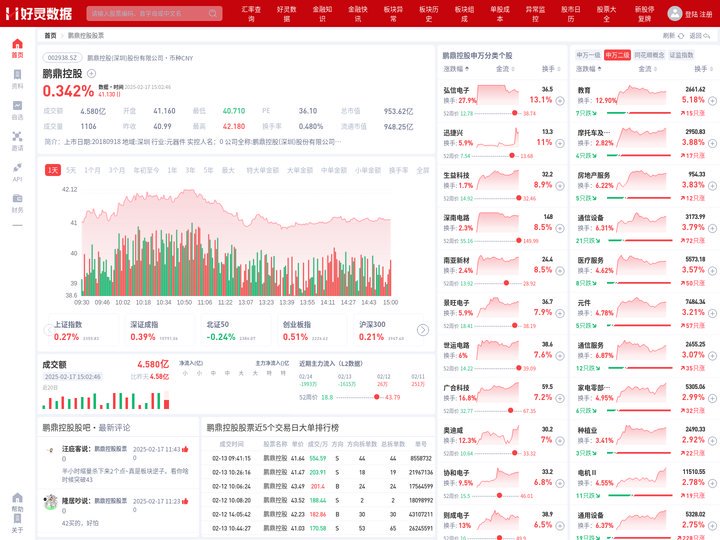The width and height of the screenshot is (720, 540).
Task: Select the 1年 chart range
Action: [172, 170]
